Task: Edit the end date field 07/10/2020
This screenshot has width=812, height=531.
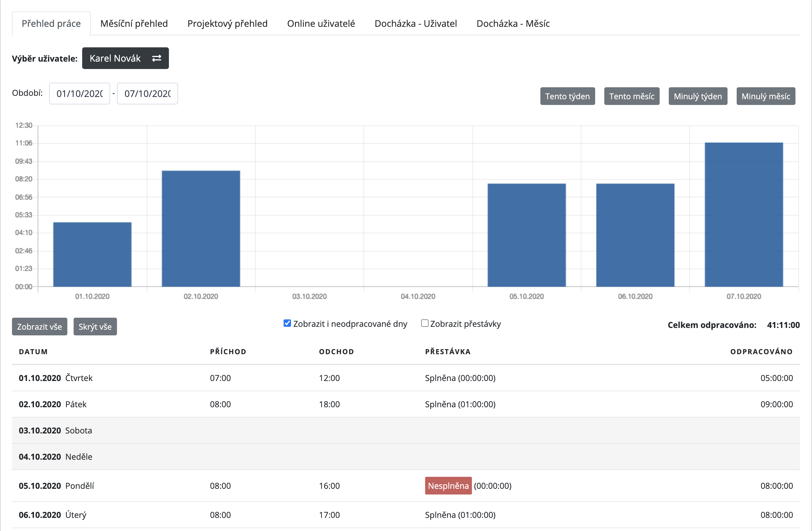Action: coord(148,94)
